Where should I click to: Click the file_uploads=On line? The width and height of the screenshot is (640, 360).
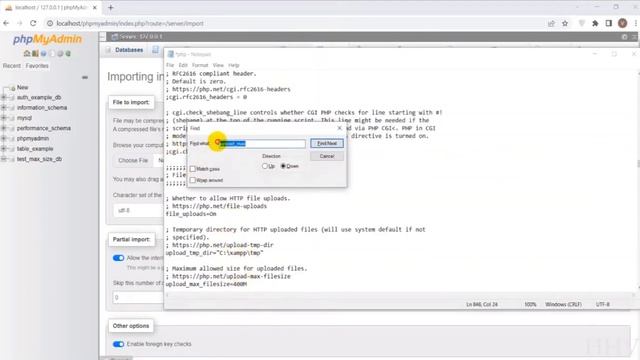coord(191,214)
